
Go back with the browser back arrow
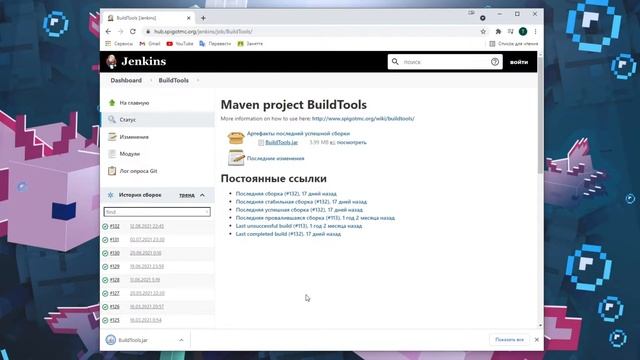108,31
